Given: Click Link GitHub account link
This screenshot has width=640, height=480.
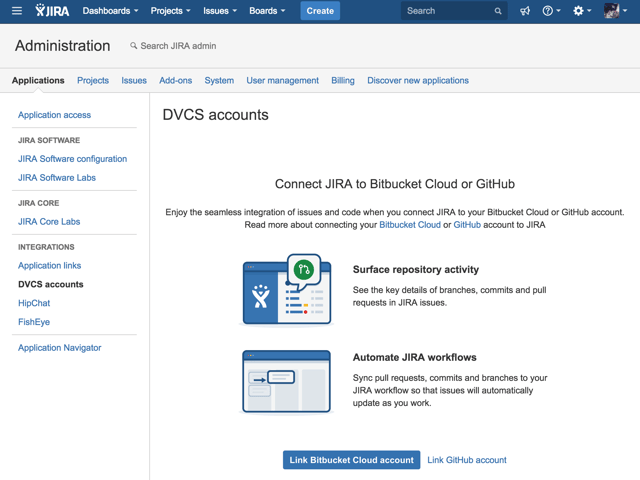Looking at the screenshot, I should tap(467, 460).
